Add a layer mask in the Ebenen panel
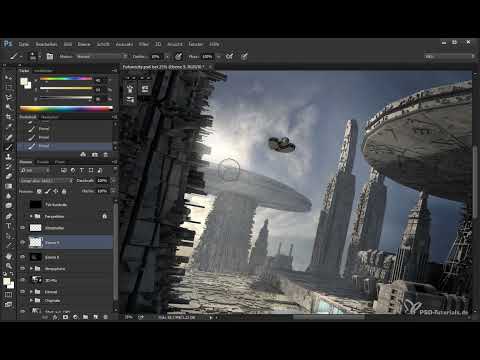 tap(65, 317)
